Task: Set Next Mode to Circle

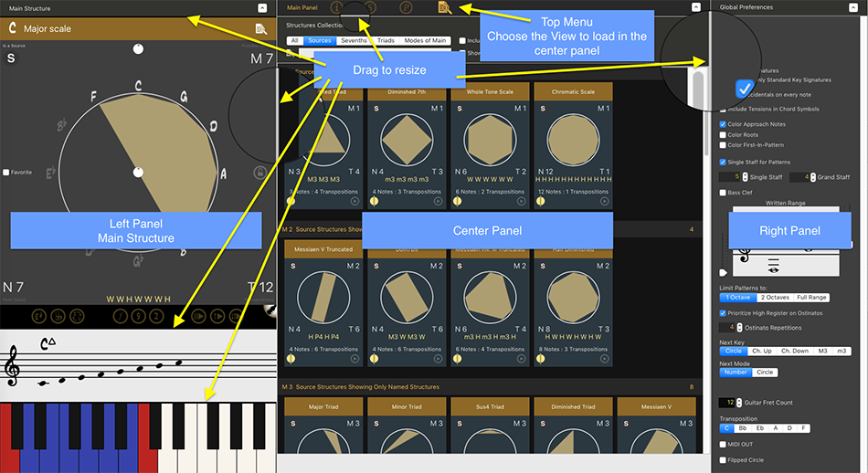Action: coord(765,373)
